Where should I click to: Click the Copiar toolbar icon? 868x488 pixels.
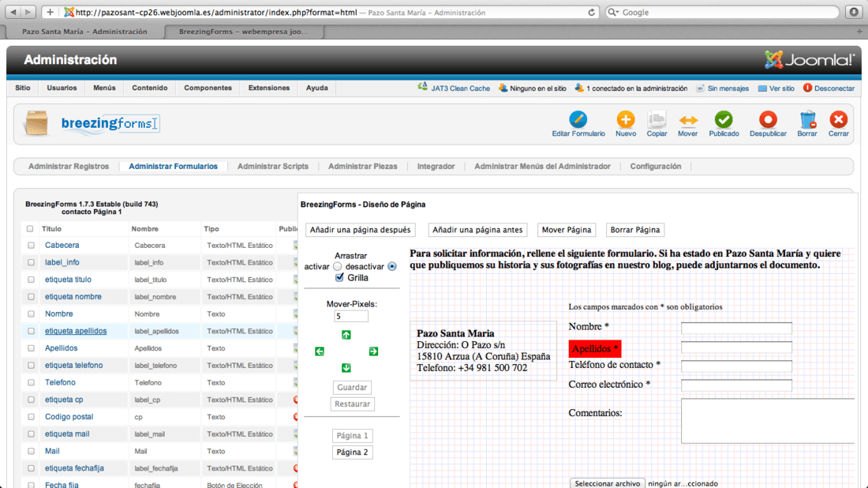click(657, 120)
